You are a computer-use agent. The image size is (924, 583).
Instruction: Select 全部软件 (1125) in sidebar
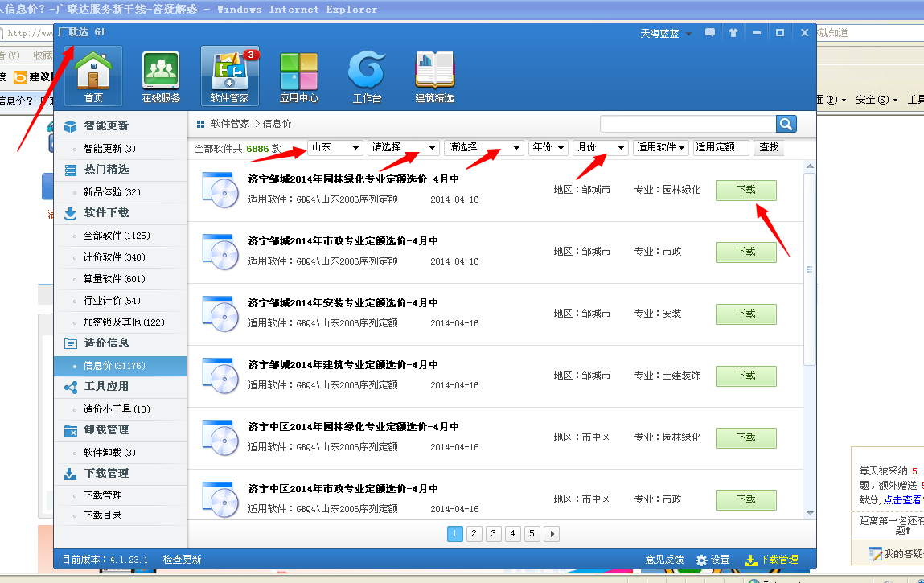click(x=117, y=235)
